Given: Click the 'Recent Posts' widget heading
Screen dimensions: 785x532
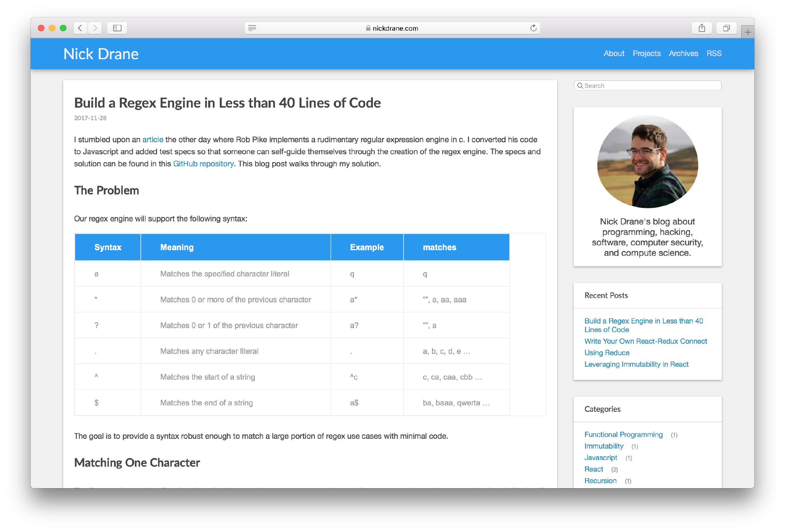Looking at the screenshot, I should [x=606, y=296].
